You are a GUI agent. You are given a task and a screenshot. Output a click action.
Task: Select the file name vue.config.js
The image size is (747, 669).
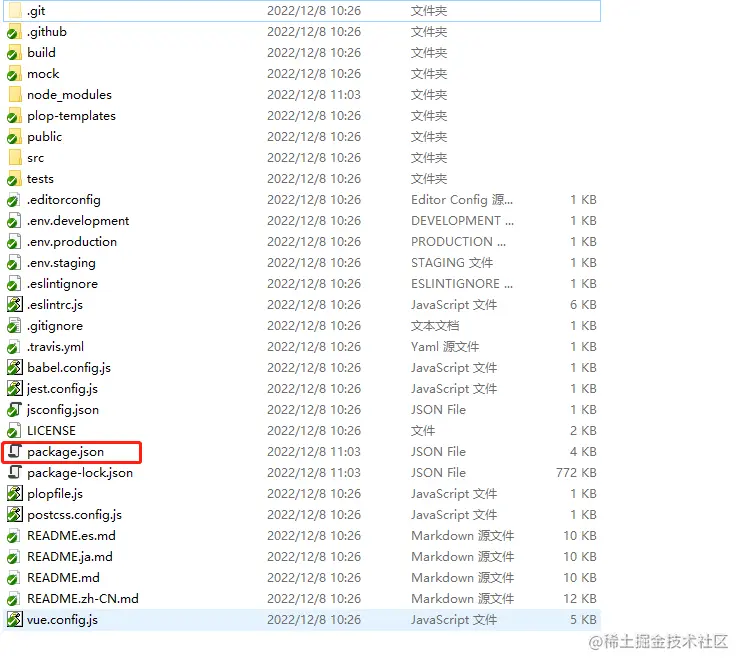[62, 620]
